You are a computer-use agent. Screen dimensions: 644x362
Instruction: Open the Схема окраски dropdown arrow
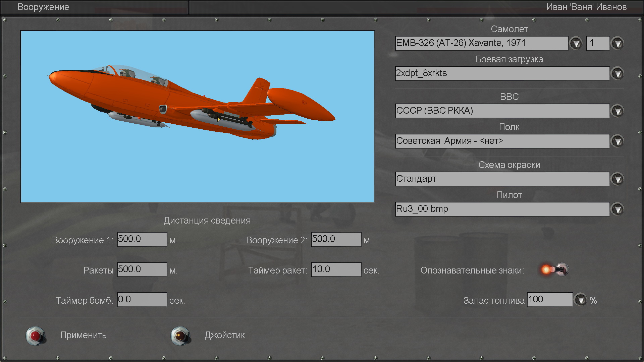pos(618,179)
